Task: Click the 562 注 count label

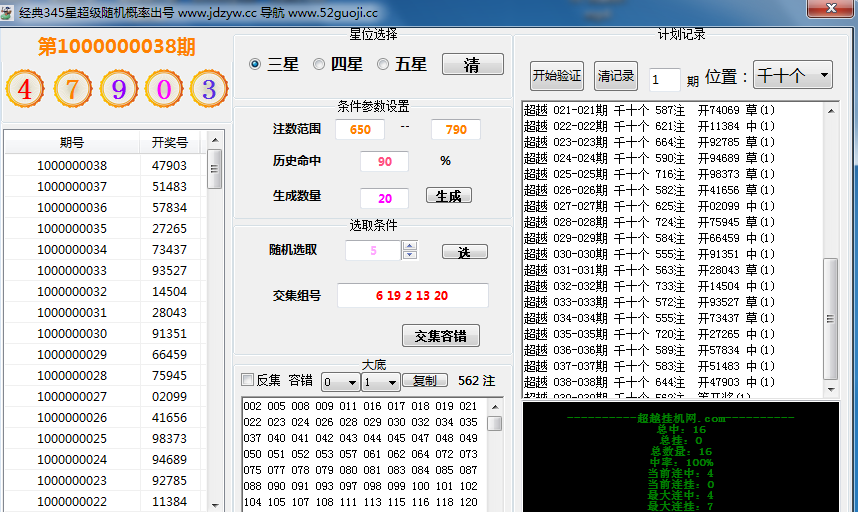Action: [476, 381]
